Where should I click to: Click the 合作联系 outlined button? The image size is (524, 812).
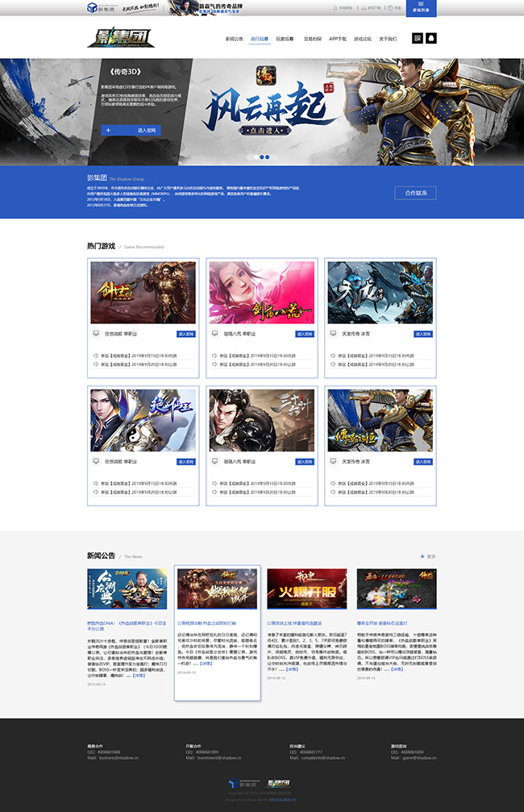tap(415, 193)
